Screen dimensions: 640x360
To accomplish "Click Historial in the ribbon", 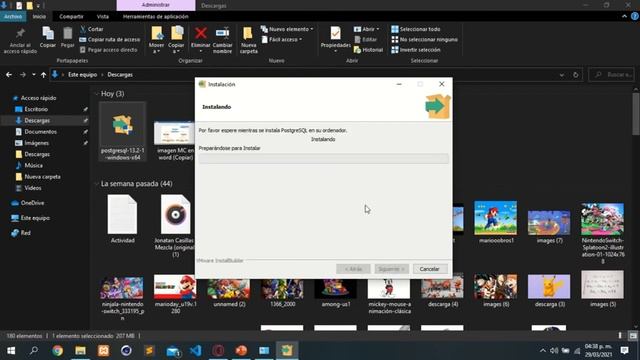I will (x=369, y=50).
